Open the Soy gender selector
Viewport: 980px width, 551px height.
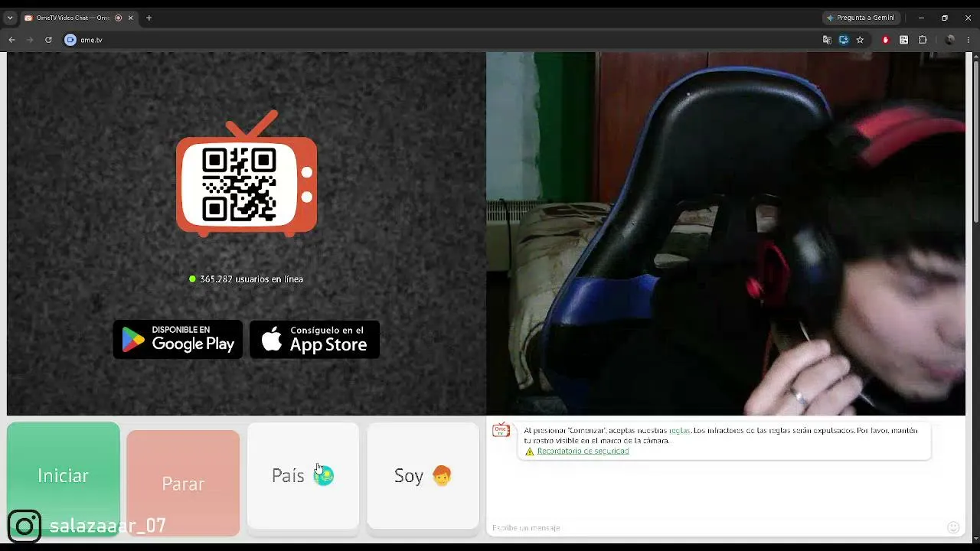(x=423, y=475)
